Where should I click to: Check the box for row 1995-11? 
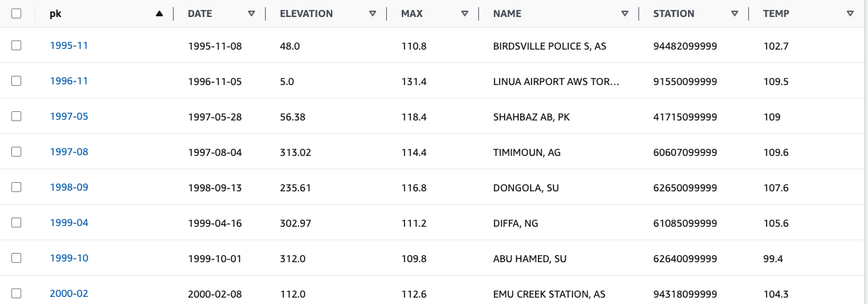pos(16,45)
